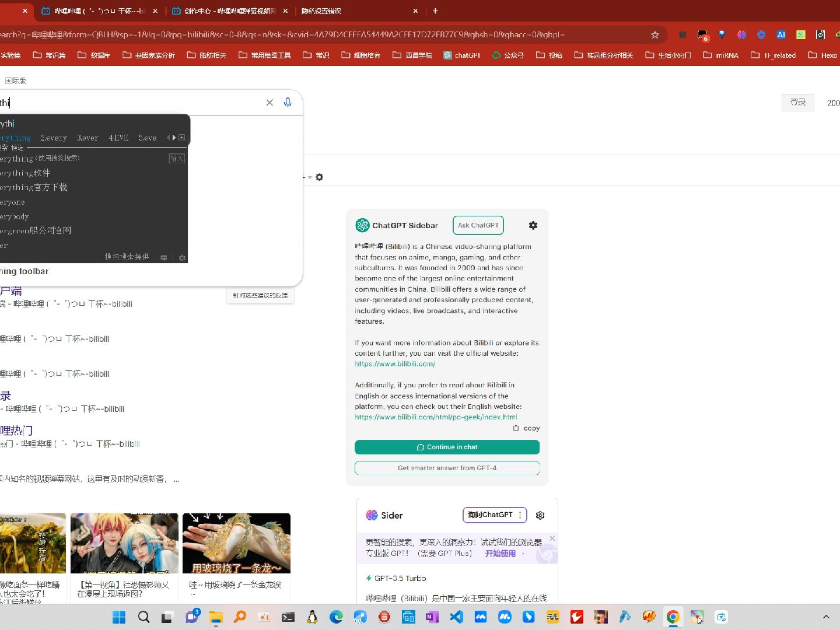Open the 生活小窍门 bookmarks folder
840x630 pixels.
pos(668,55)
